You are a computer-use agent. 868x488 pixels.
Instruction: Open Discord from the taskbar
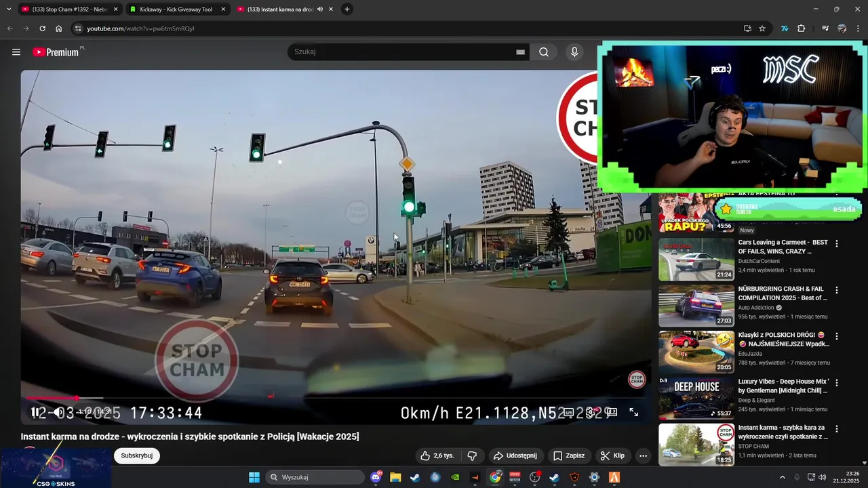(376, 477)
